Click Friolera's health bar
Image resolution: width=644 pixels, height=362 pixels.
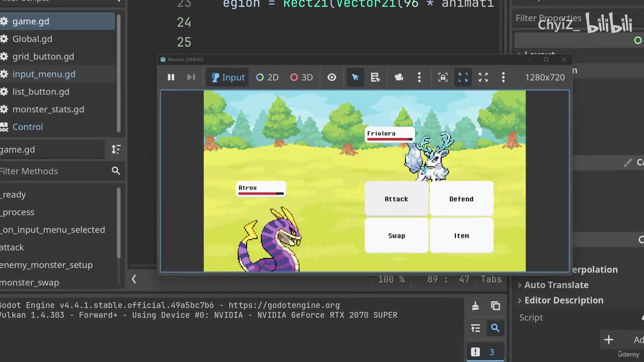tap(390, 139)
